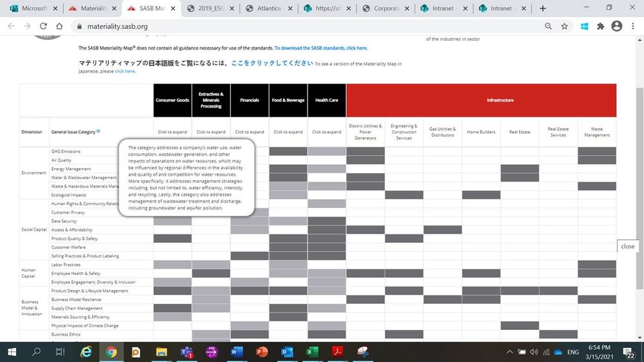Follow the download SASB standards link
This screenshot has width=644, height=362.
click(x=321, y=48)
